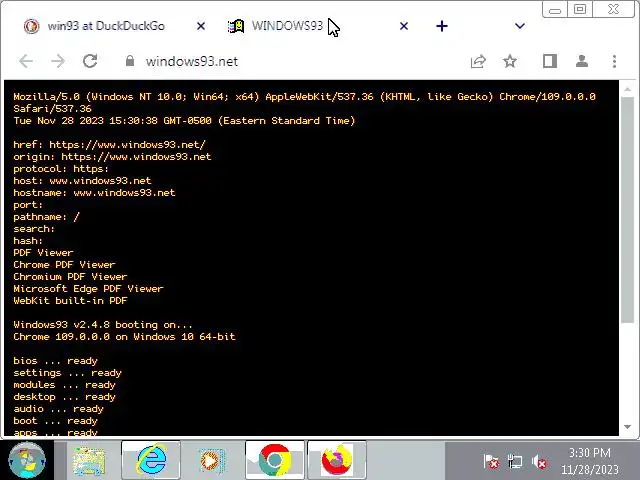Image resolution: width=640 pixels, height=480 pixels.
Task: Close the win93 at DuckDuckGo tab
Action: click(201, 26)
